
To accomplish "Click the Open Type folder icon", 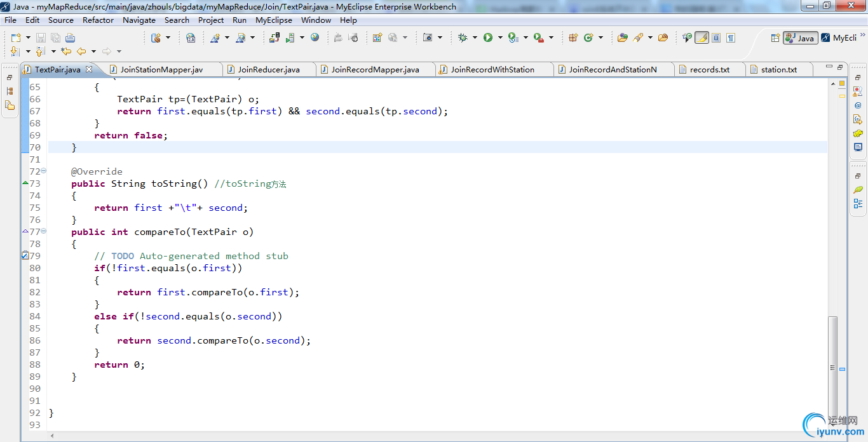I will point(623,38).
